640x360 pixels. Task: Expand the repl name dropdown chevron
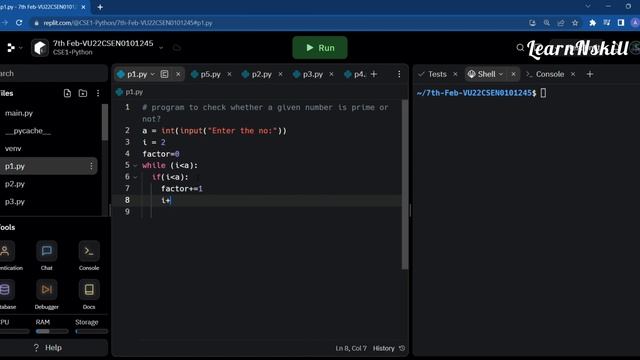coord(161,48)
